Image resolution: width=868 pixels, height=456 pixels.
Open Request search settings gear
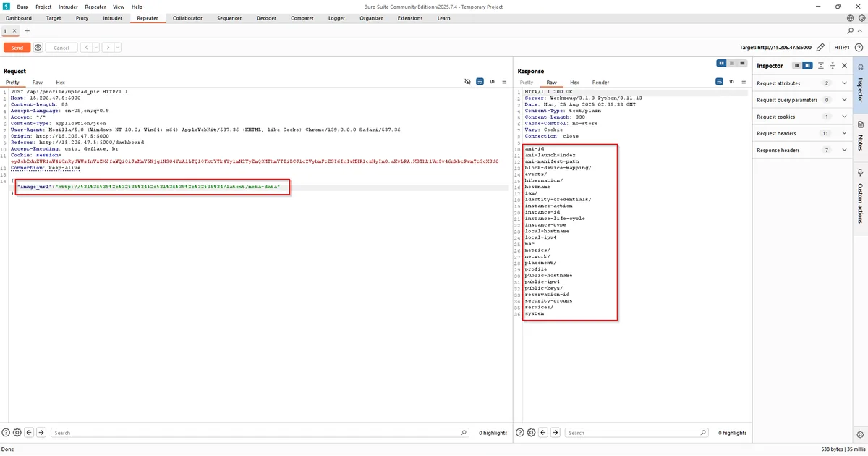point(17,432)
